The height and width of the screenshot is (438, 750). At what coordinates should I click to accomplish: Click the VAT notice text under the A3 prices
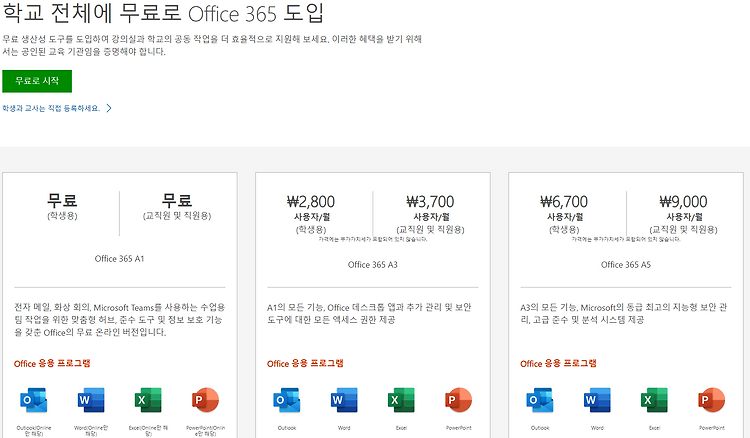tap(373, 239)
